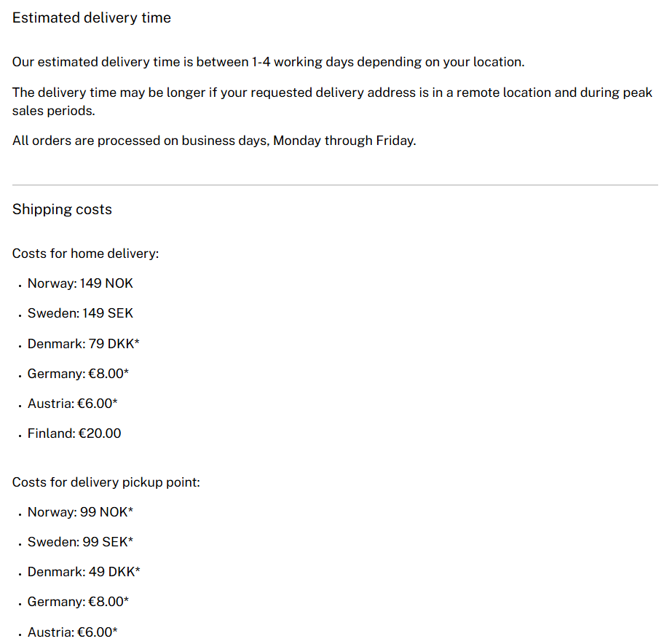The image size is (664, 644).
Task: Click "Costs for delivery pickup point:" label
Action: pyautogui.click(x=106, y=482)
